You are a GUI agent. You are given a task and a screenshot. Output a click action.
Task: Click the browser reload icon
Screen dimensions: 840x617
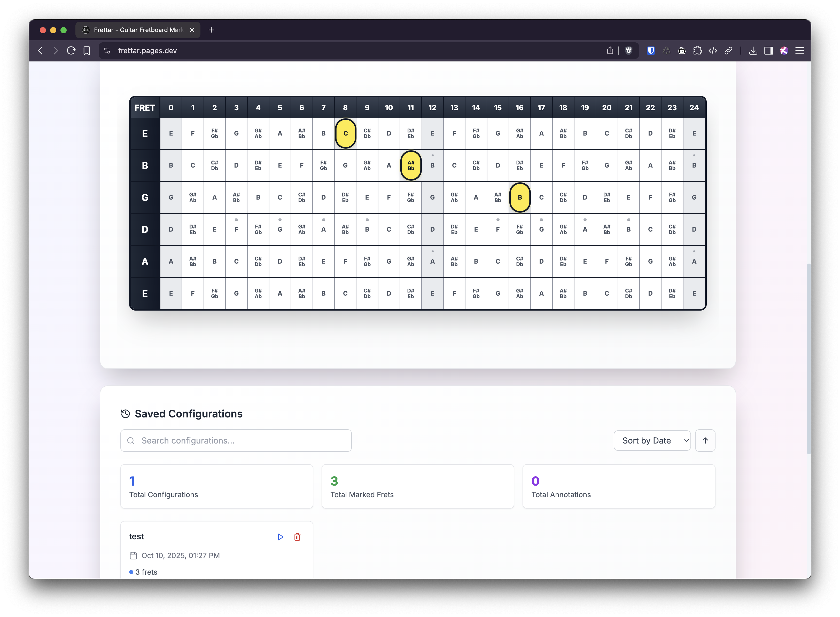pos(71,50)
